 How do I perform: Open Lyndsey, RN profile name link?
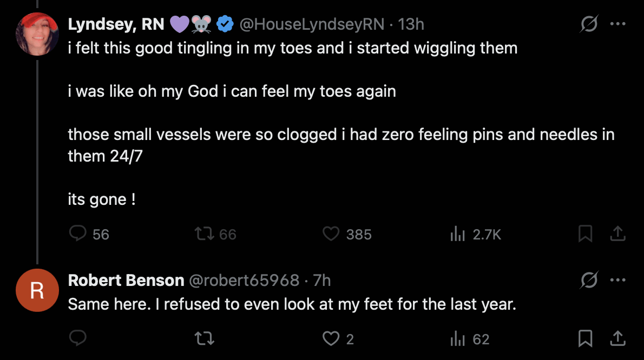[116, 24]
